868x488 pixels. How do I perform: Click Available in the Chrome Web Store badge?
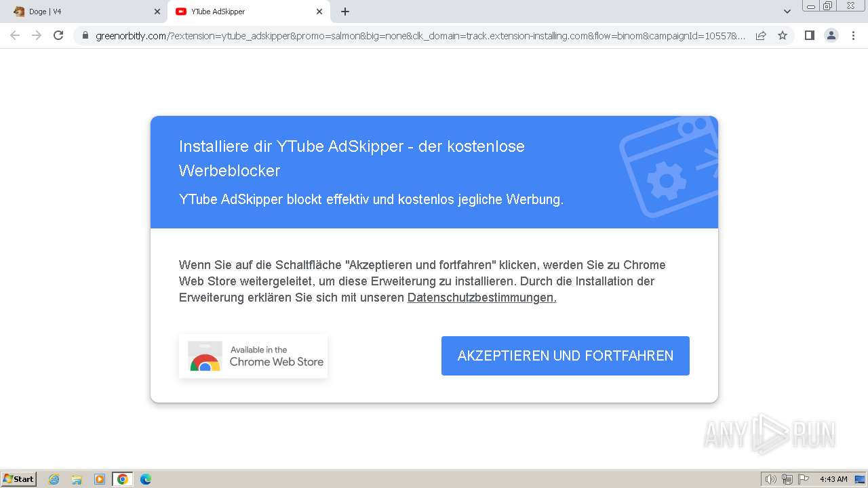pos(253,356)
